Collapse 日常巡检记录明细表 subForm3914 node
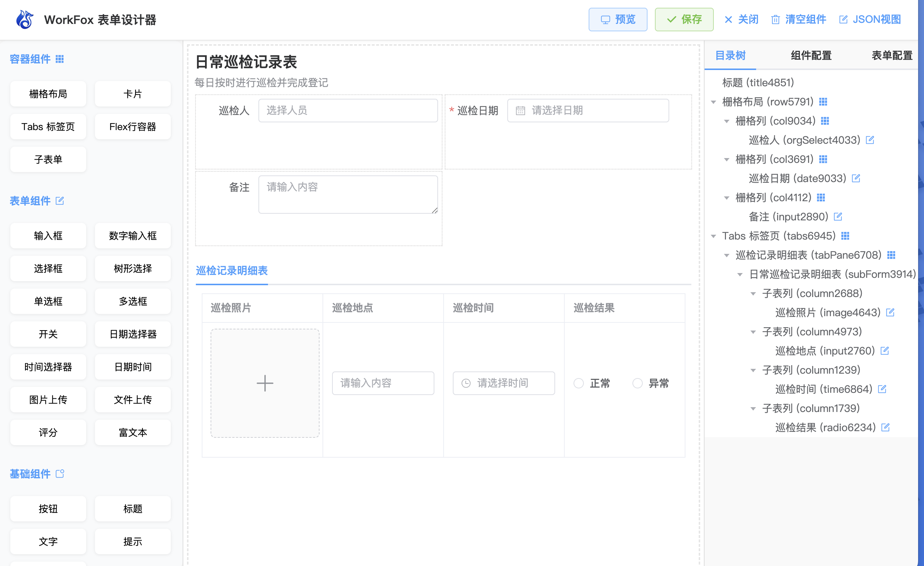The height and width of the screenshot is (566, 924). click(x=740, y=275)
